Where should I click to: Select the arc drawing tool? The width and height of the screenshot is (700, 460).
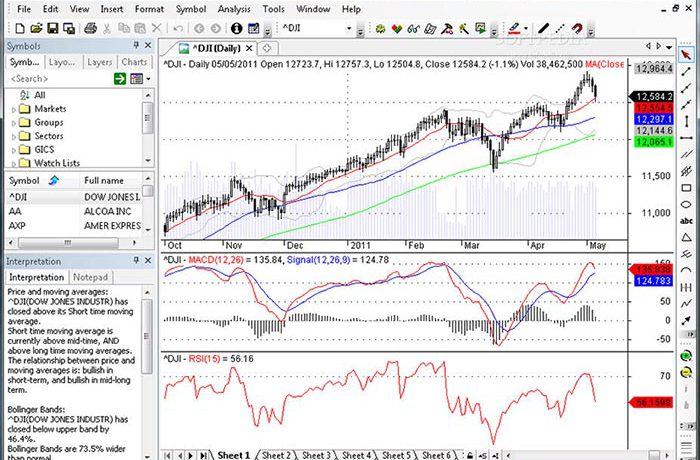tap(686, 271)
